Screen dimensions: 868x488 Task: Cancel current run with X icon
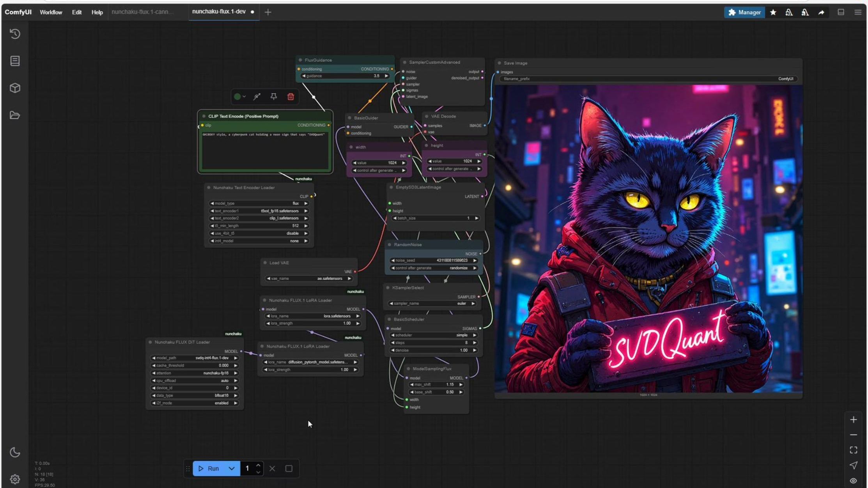tap(272, 469)
